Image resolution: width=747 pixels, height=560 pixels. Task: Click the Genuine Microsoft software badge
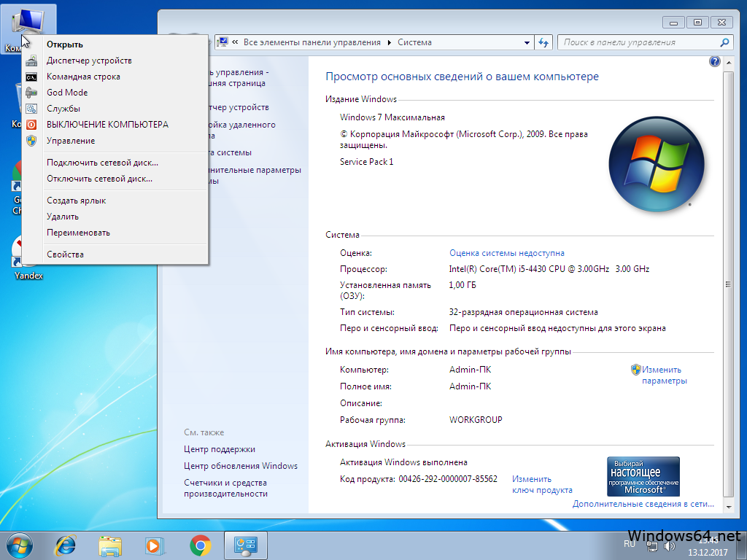(x=643, y=477)
